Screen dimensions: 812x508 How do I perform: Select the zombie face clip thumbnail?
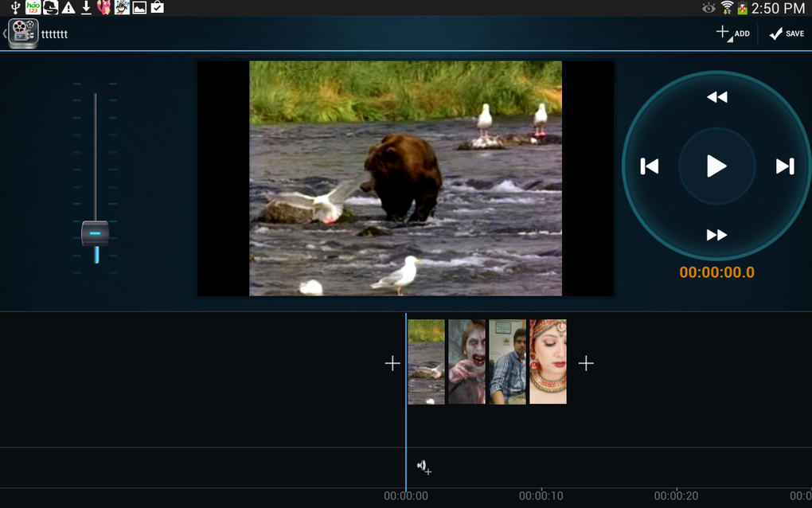(x=467, y=361)
